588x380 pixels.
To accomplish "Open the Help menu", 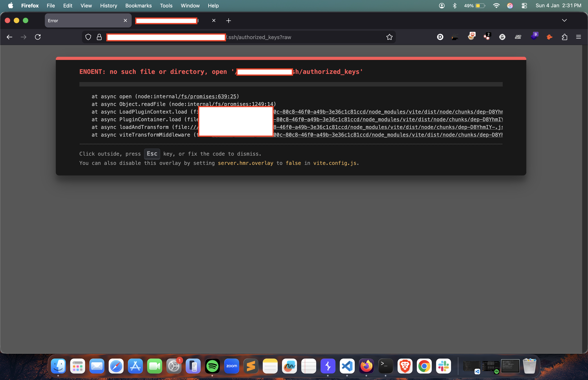I will (x=213, y=6).
